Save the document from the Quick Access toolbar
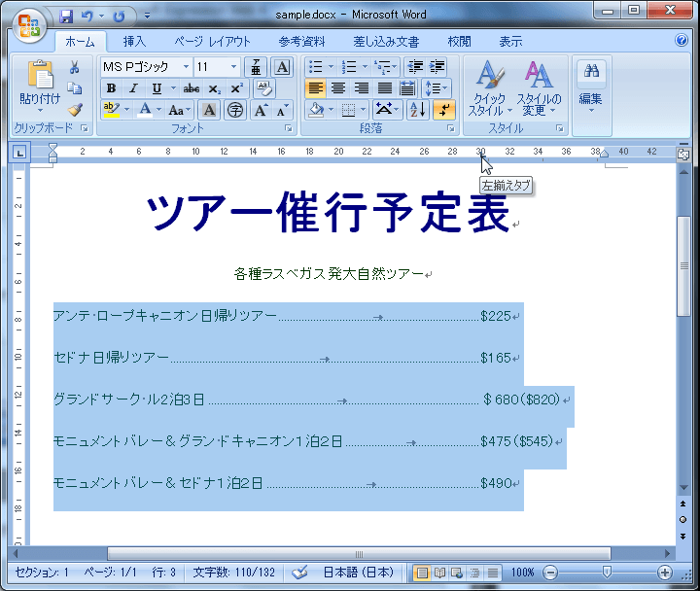 (66, 17)
